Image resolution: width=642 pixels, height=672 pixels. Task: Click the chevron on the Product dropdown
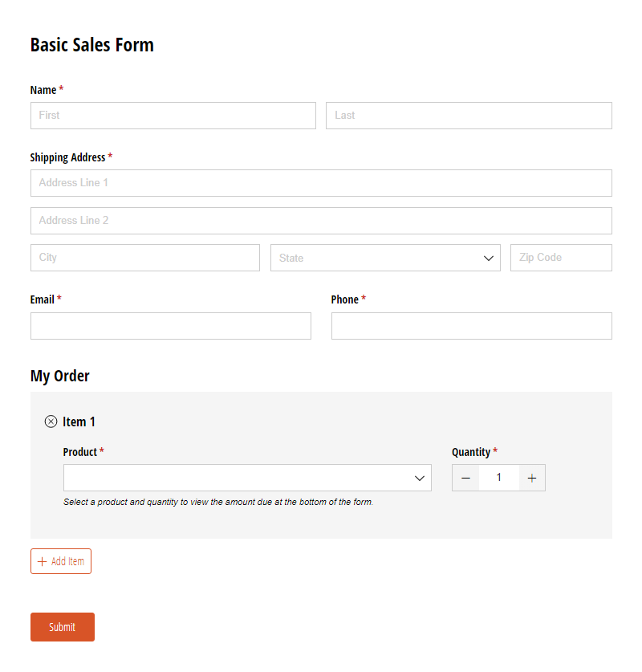click(x=419, y=478)
